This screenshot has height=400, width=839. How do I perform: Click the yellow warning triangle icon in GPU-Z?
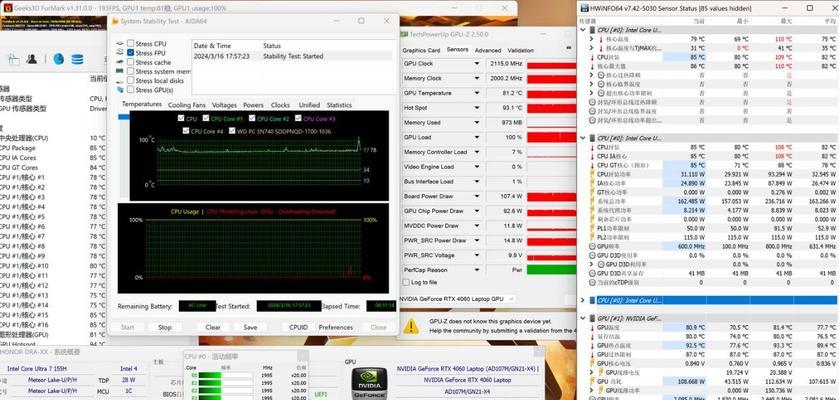point(411,326)
